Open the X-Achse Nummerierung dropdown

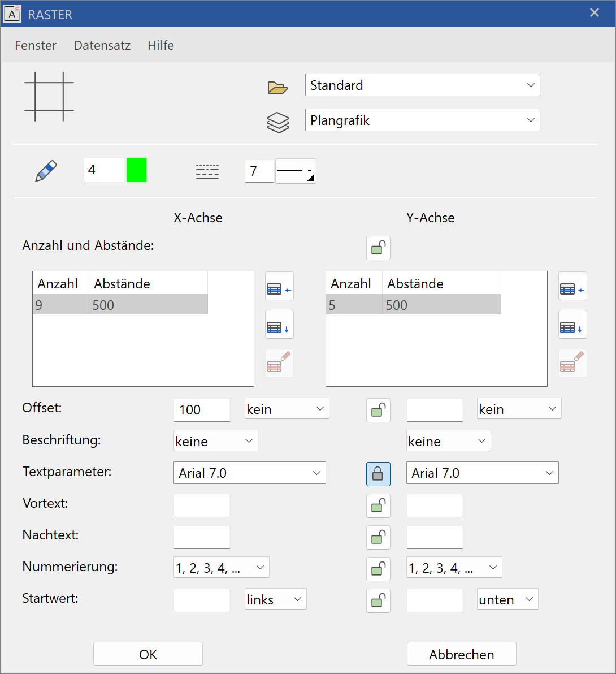[221, 567]
